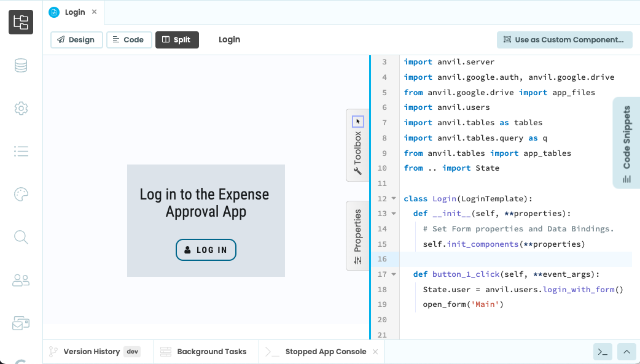Close the Login editor tab
640x364 pixels.
click(94, 12)
